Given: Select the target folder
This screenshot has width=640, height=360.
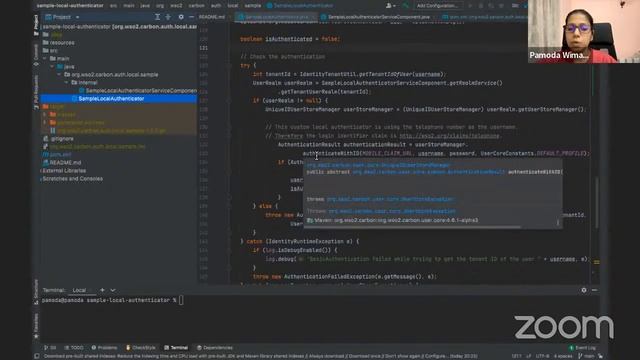Looking at the screenshot, I should click(53, 107).
